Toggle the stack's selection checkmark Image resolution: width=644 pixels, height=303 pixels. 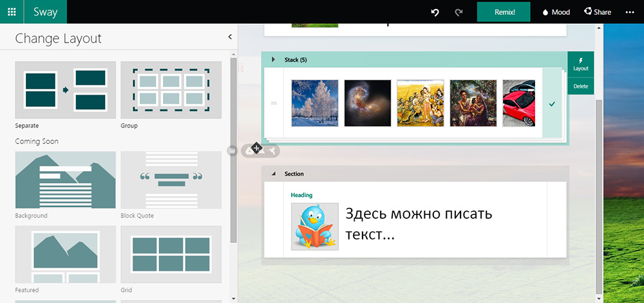[x=552, y=104]
